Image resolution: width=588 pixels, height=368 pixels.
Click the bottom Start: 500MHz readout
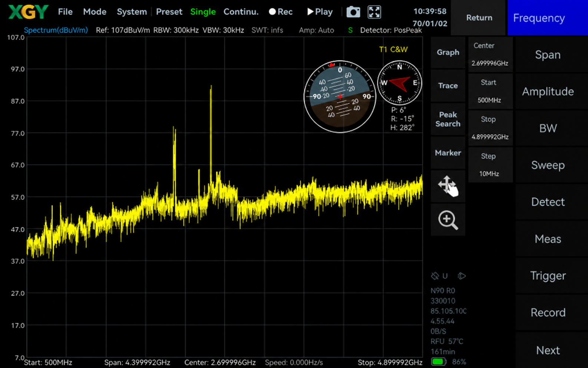coord(48,362)
